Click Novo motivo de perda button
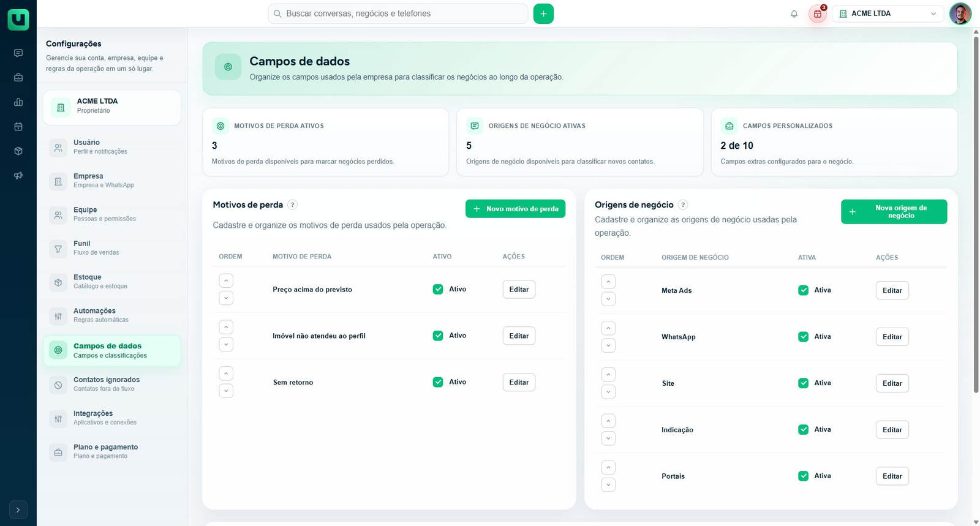980x526 pixels. coord(515,209)
